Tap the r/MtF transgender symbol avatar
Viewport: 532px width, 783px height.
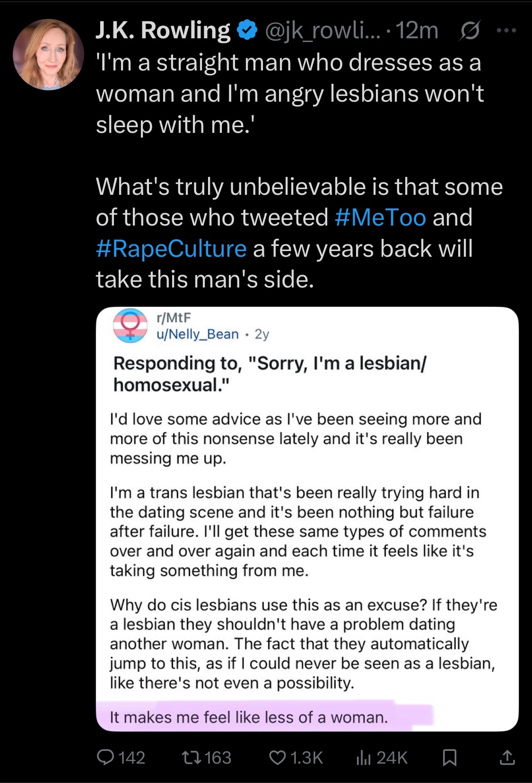click(x=131, y=325)
